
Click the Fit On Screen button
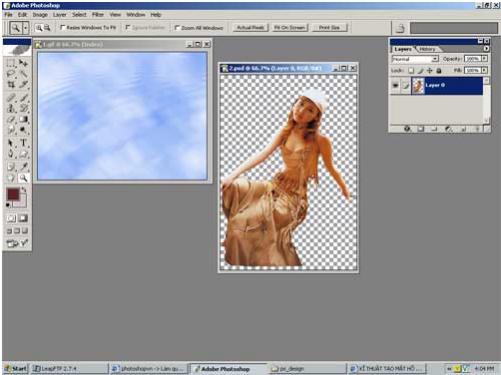tap(289, 28)
